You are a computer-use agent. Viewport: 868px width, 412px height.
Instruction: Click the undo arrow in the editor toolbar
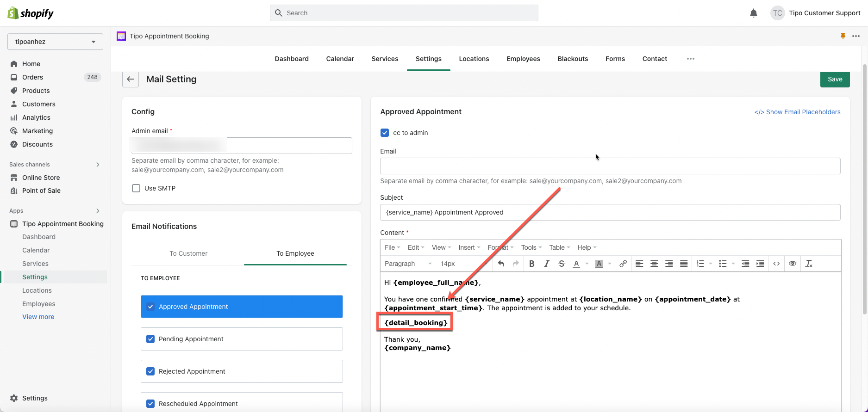coord(501,264)
